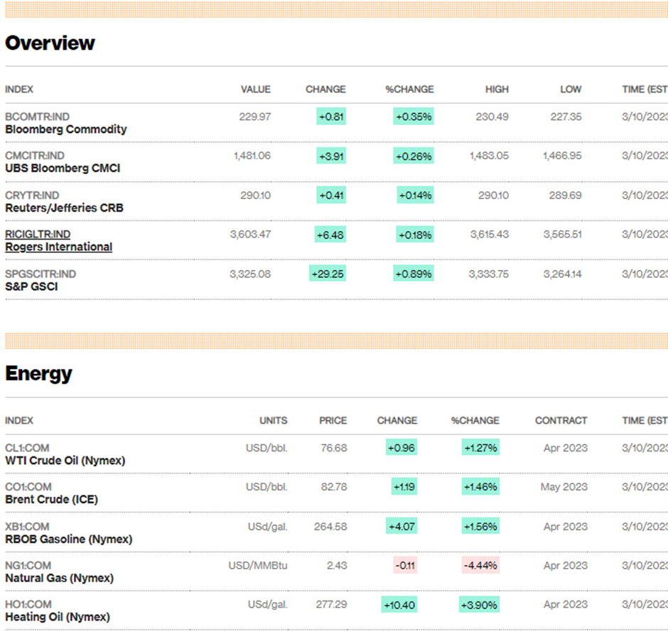Click the +0.41 change badge for Reuters/Jefferies CRB
The image size is (668, 644).
pyautogui.click(x=331, y=195)
